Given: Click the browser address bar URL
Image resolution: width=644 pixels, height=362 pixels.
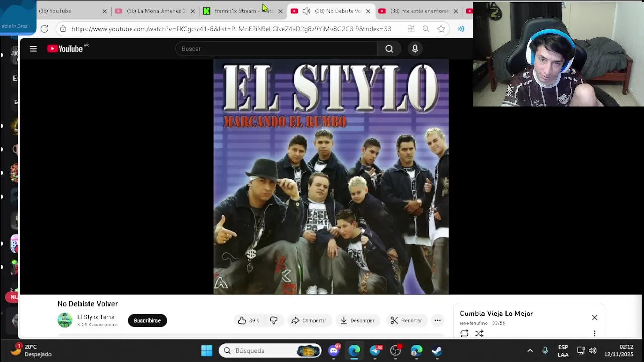Looking at the screenshot, I should click(231, 29).
